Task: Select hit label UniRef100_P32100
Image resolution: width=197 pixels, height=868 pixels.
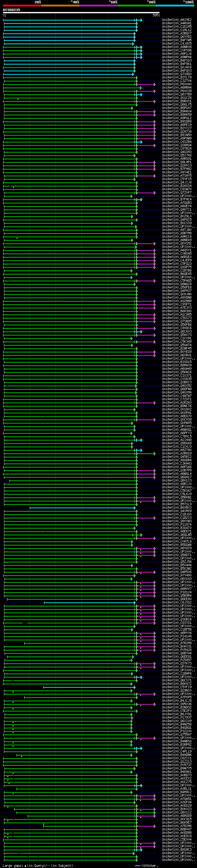Action: pyautogui.click(x=177, y=731)
